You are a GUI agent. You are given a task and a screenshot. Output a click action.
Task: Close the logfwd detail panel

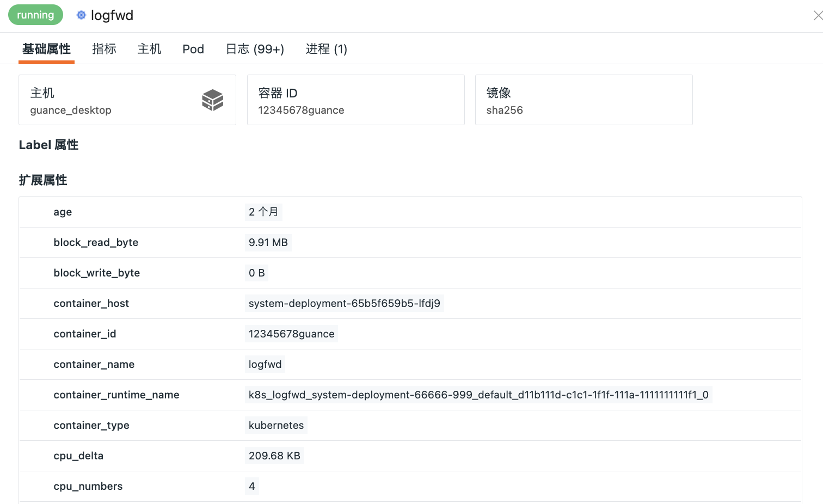pyautogui.click(x=817, y=16)
